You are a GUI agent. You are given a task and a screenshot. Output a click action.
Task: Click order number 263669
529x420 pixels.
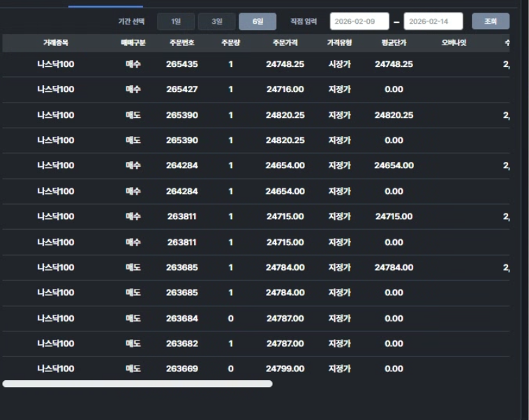pyautogui.click(x=182, y=369)
